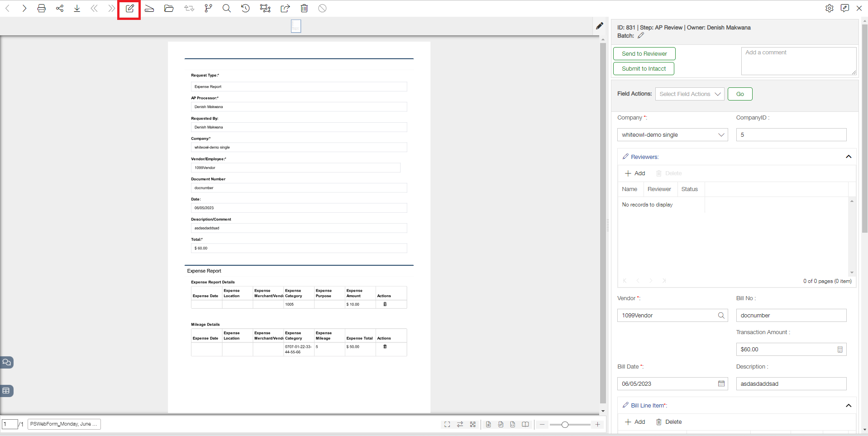
Task: Open the settings gear icon
Action: point(829,8)
